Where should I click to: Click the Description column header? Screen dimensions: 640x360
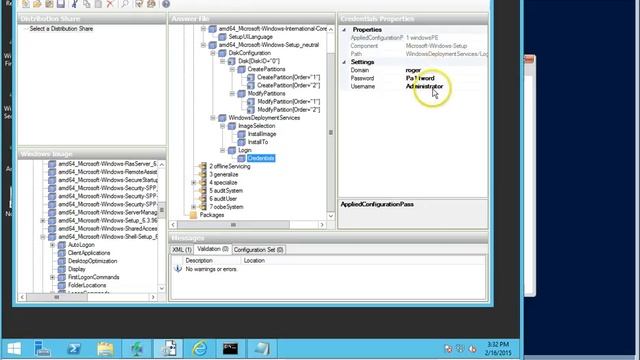click(199, 260)
